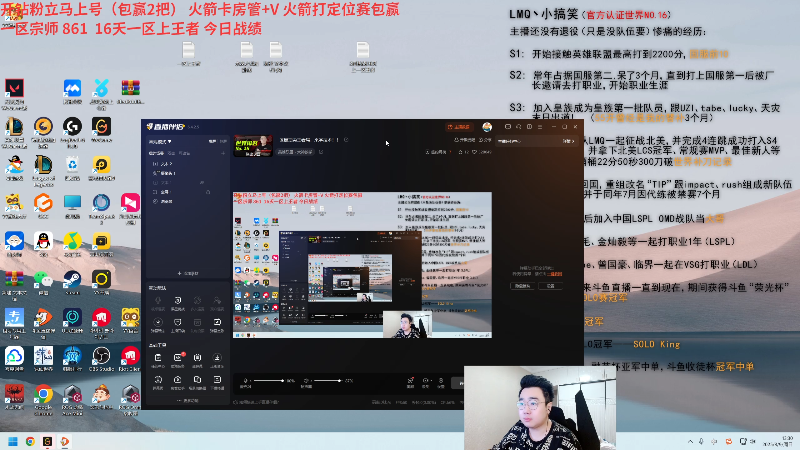Open the Windows Start button on the taskbar
800x450 pixels.
pyautogui.click(x=13, y=441)
